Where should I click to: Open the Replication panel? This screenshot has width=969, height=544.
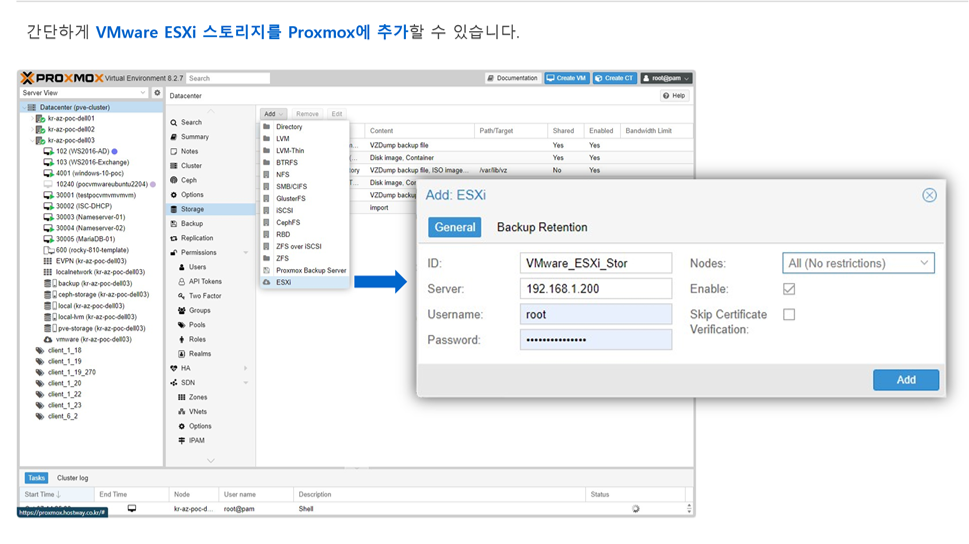point(192,238)
